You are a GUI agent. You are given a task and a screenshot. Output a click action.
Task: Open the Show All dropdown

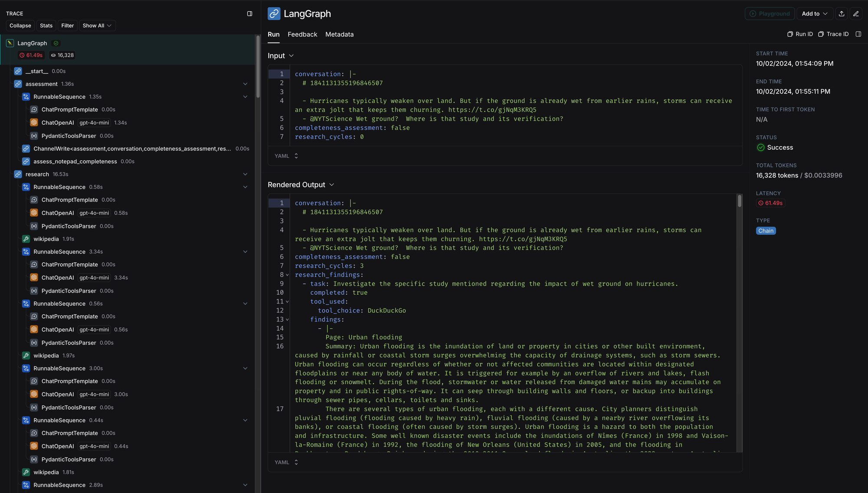(x=97, y=26)
